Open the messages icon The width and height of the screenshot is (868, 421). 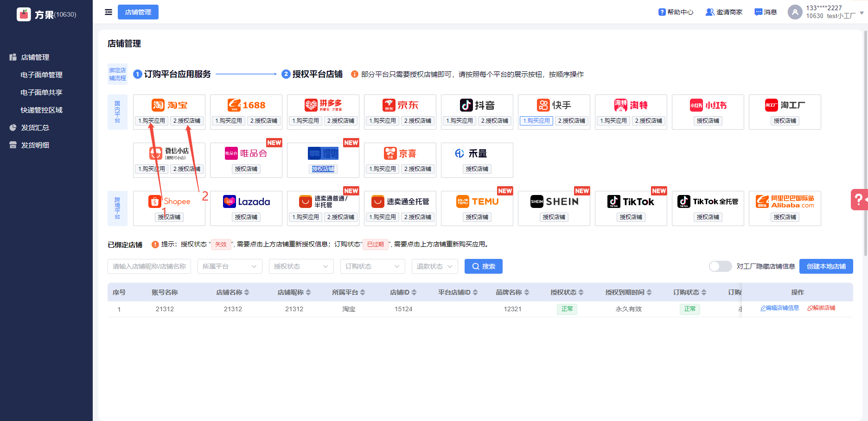[758, 12]
